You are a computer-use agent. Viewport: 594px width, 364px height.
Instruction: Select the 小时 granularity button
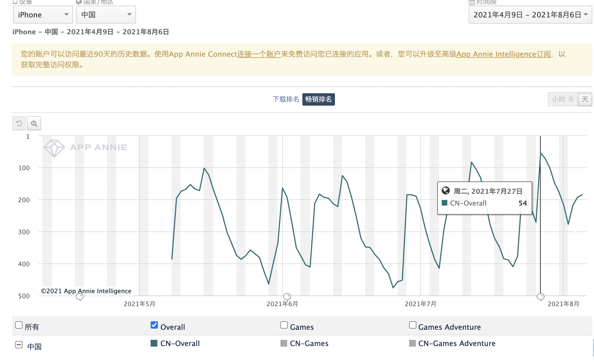[x=563, y=99]
